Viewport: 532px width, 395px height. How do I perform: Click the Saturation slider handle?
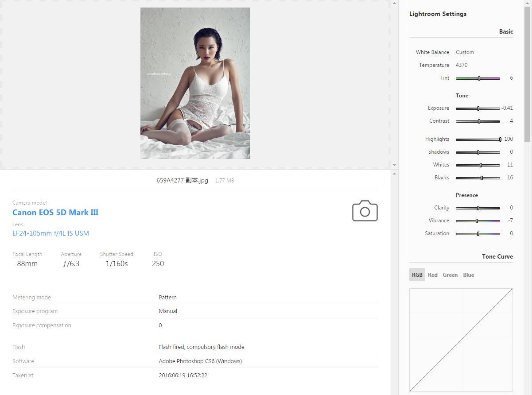[478, 234]
